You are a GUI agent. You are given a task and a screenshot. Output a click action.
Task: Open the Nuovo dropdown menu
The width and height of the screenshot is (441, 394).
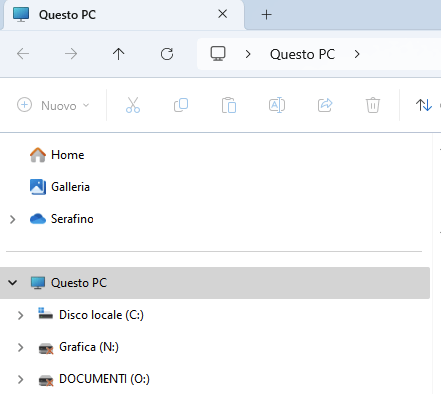pyautogui.click(x=53, y=105)
